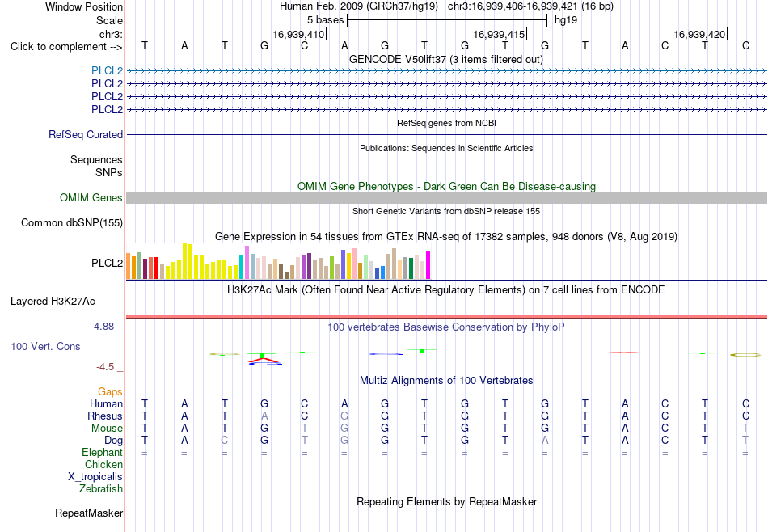Image resolution: width=768 pixels, height=532 pixels.
Task: Open Basewise Conservation by PhyloP title
Action: pos(446,327)
